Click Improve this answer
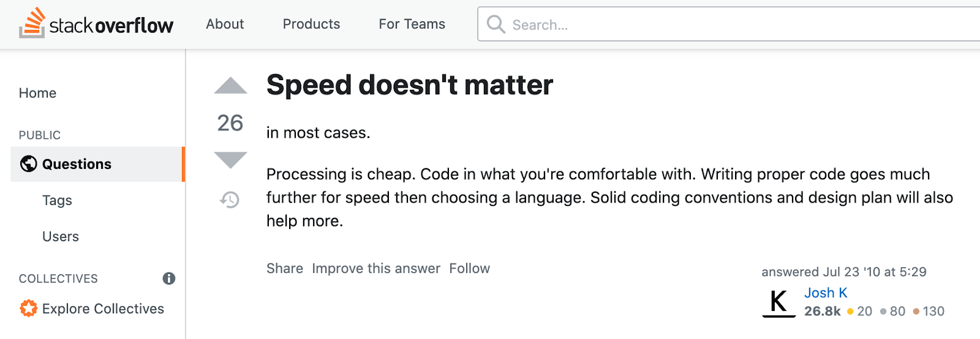The width and height of the screenshot is (980, 339). tap(376, 269)
